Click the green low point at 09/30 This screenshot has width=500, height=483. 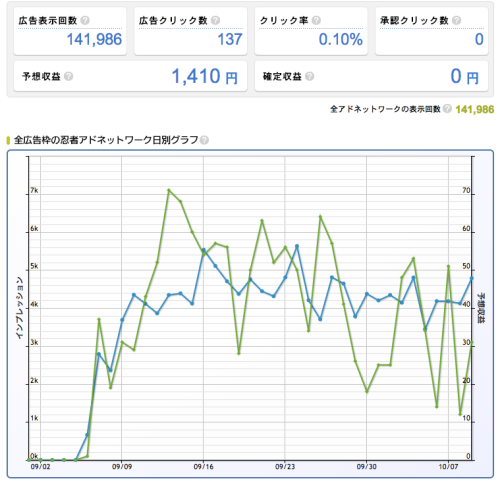point(367,391)
